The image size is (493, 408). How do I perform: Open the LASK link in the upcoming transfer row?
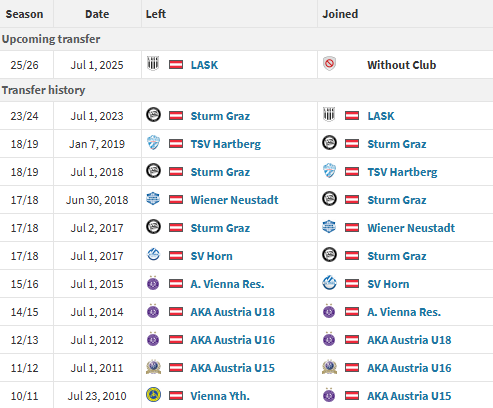(x=204, y=65)
